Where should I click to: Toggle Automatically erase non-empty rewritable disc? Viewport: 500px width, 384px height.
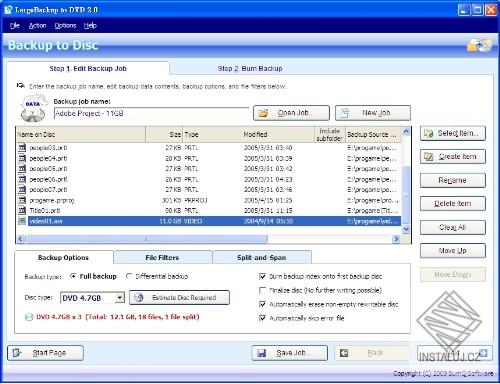263,304
